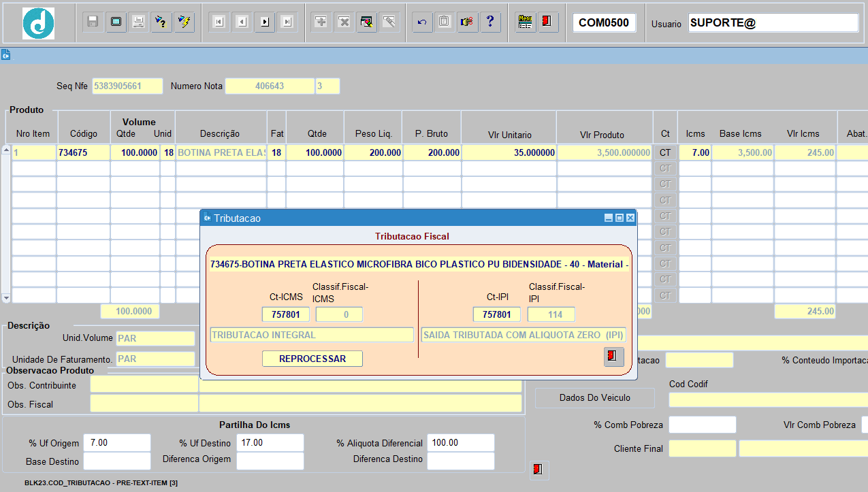
Task: Click the empty Diferenca Destino field
Action: click(x=461, y=461)
